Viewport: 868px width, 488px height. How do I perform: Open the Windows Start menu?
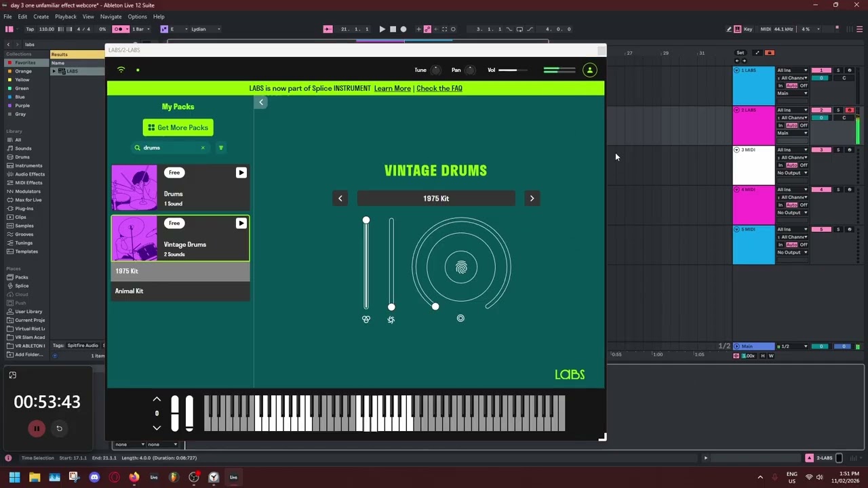(x=14, y=477)
